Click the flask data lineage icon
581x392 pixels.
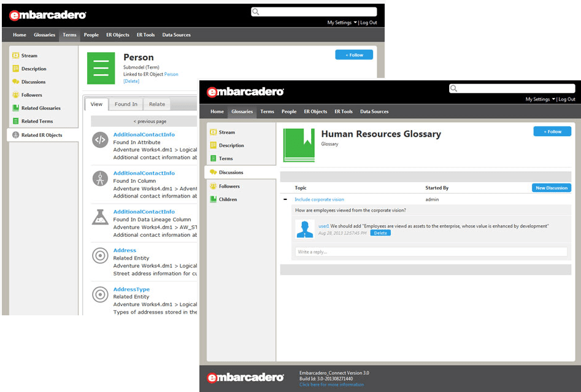tap(100, 217)
